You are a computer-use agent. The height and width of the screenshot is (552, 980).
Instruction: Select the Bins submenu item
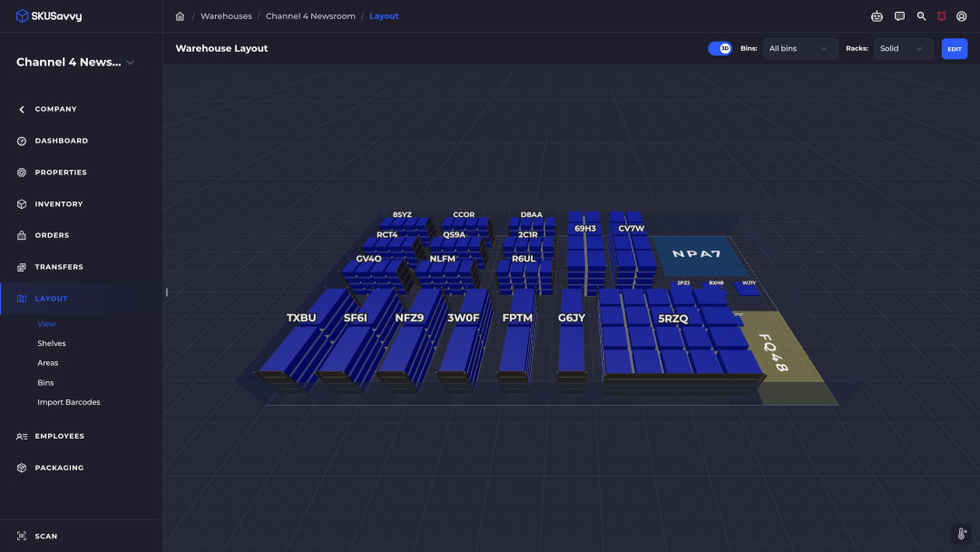(x=45, y=382)
